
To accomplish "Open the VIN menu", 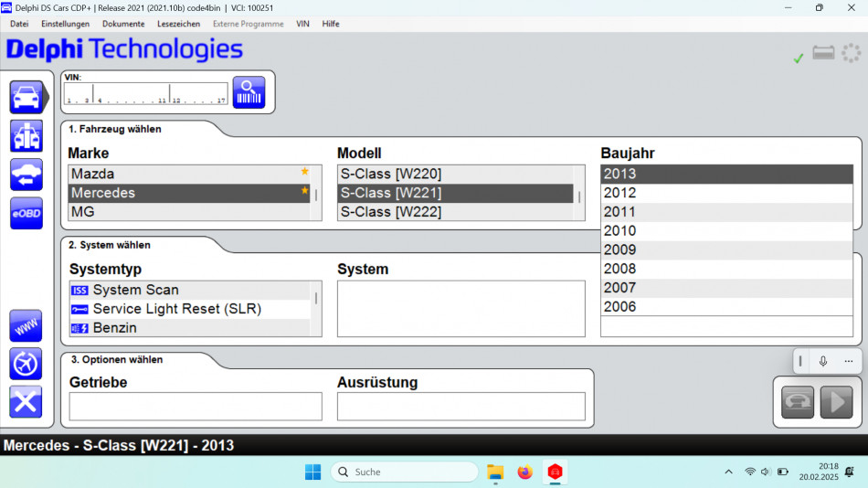I will (x=302, y=24).
